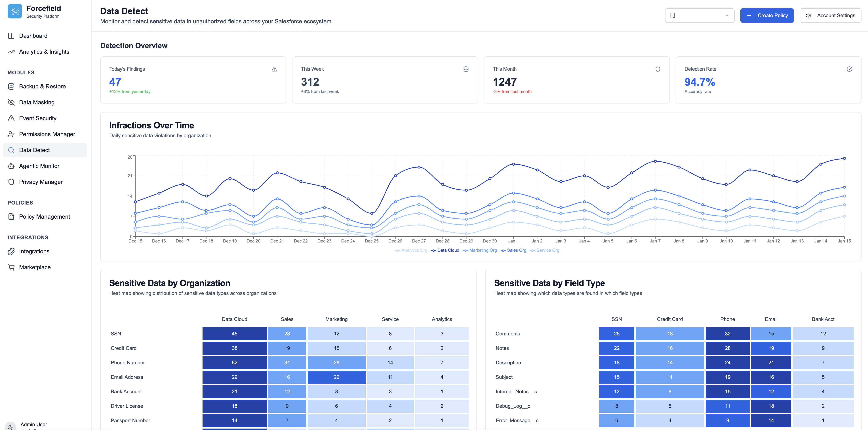Image resolution: width=868 pixels, height=430 pixels.
Task: Open the Data Masking module
Action: click(36, 102)
